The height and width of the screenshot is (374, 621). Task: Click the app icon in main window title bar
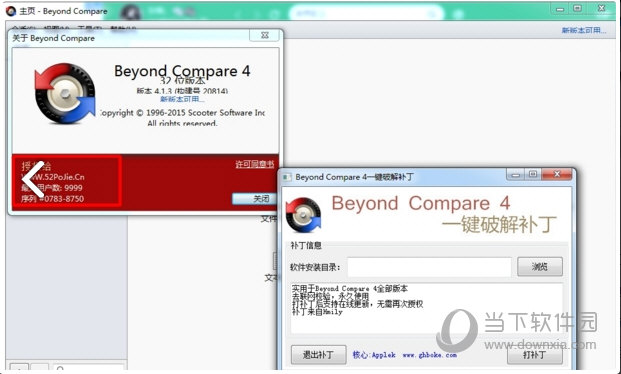click(x=11, y=11)
